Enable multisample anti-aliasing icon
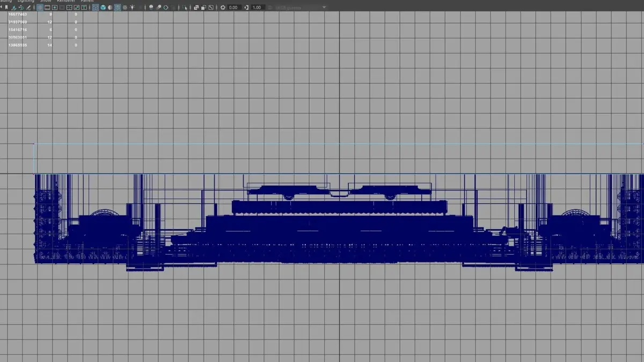Viewport: 644px width, 362px height. click(x=166, y=8)
